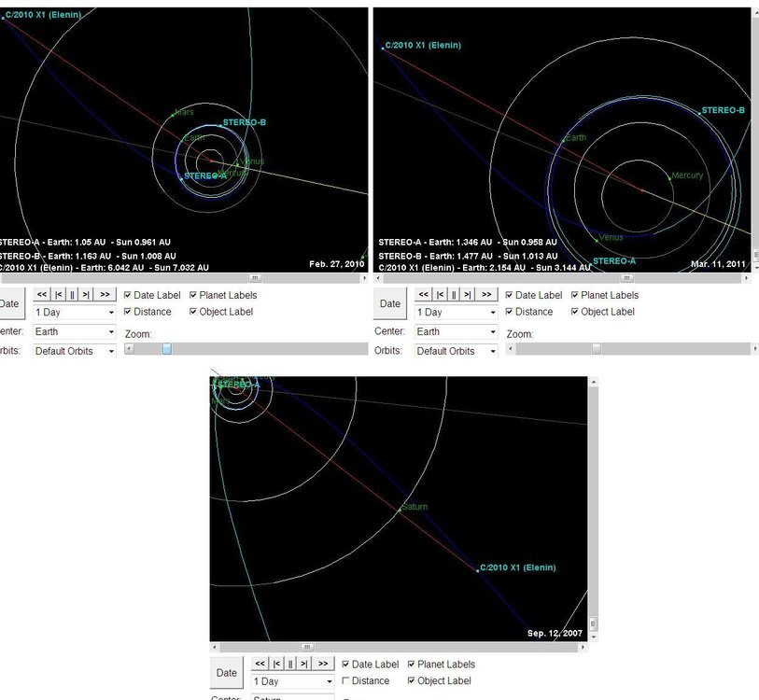The image size is (759, 700).
Task: Click fast rewind button in Sep. 12, 2007 viewer
Action: [260, 664]
